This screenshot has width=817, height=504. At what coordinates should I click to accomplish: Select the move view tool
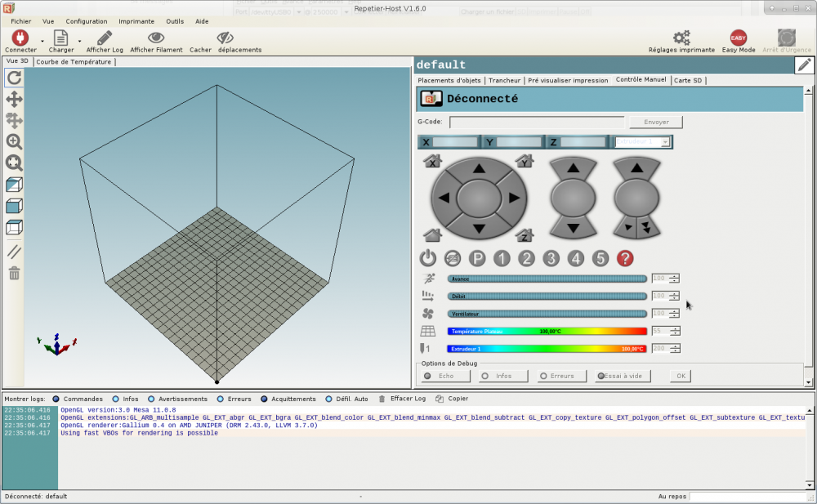14,99
